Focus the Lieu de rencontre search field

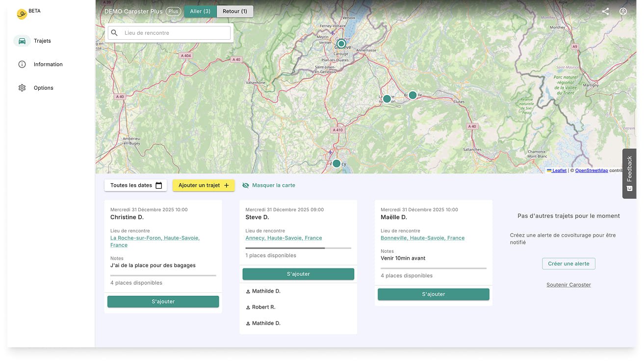point(169,33)
